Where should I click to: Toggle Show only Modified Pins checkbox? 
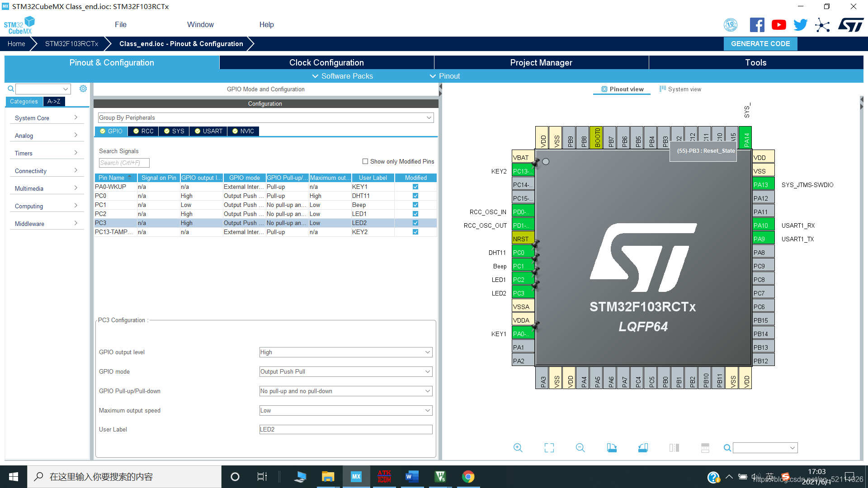click(x=365, y=161)
